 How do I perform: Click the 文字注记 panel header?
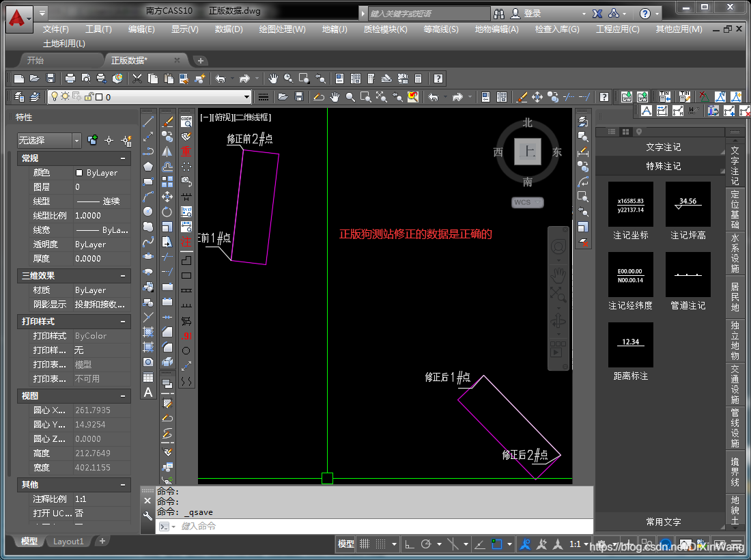point(663,147)
